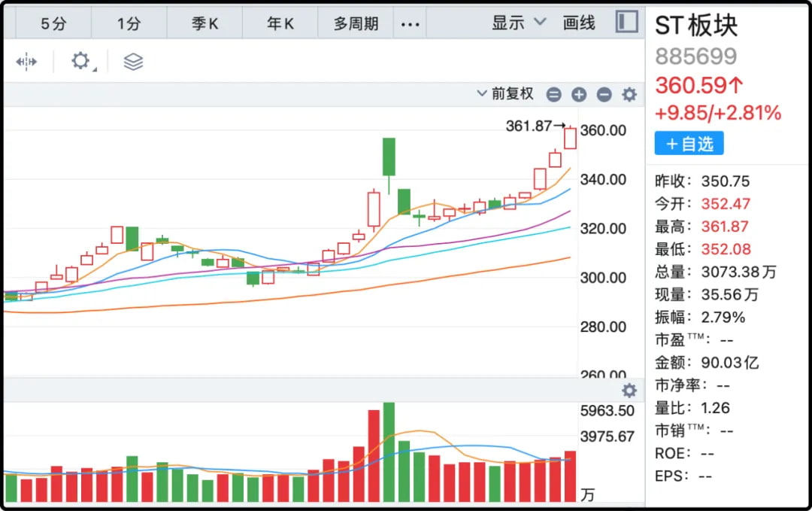Click the 金额 value 90.03亿
This screenshot has height=511, width=812.
pyautogui.click(x=729, y=362)
